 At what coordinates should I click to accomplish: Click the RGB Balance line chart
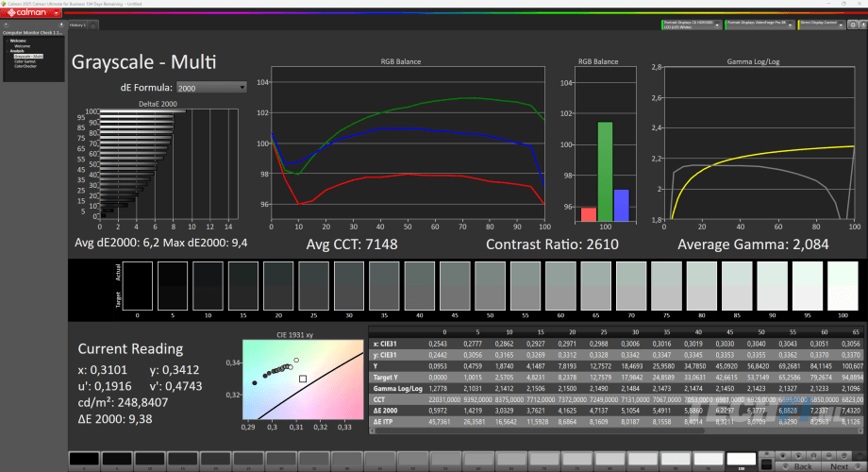[408, 143]
